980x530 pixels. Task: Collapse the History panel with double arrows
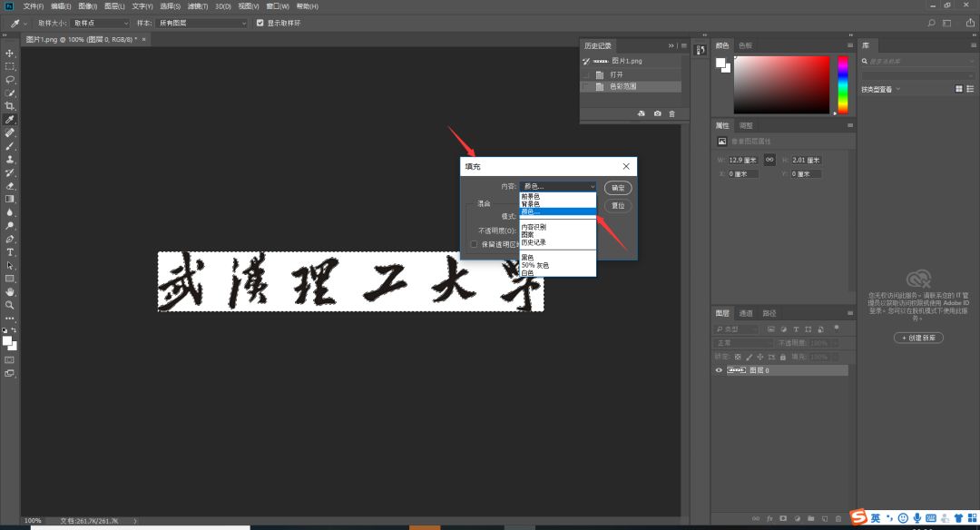tap(671, 45)
